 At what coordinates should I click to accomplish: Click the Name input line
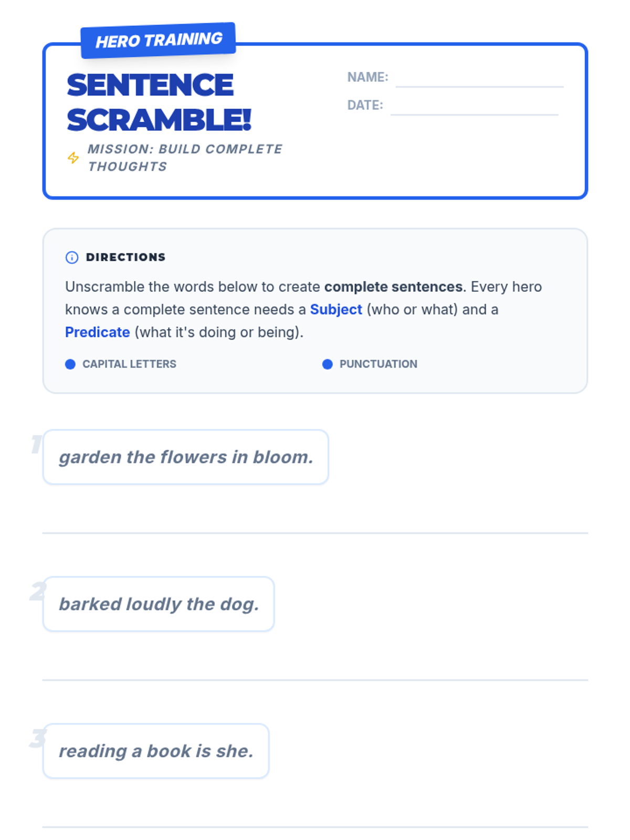479,80
